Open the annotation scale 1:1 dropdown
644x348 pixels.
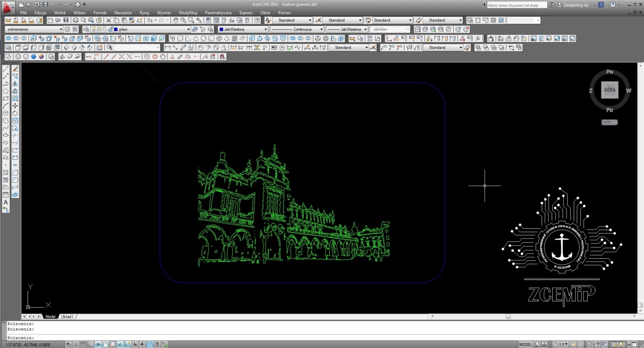click(x=561, y=344)
